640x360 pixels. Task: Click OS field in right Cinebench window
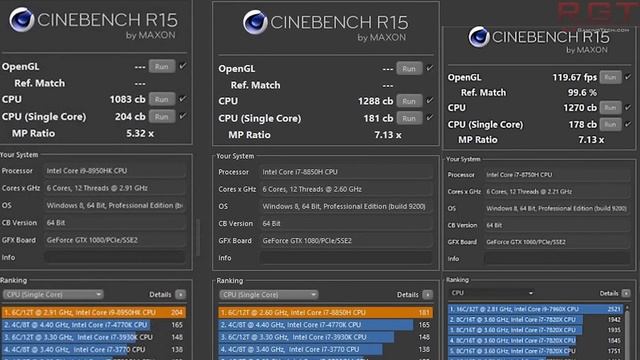558,209
